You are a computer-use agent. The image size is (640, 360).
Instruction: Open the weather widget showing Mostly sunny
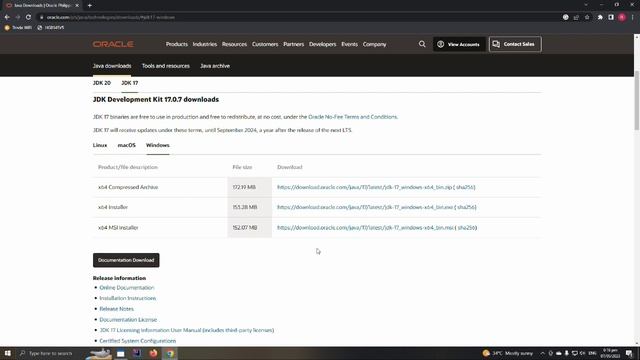(x=508, y=353)
